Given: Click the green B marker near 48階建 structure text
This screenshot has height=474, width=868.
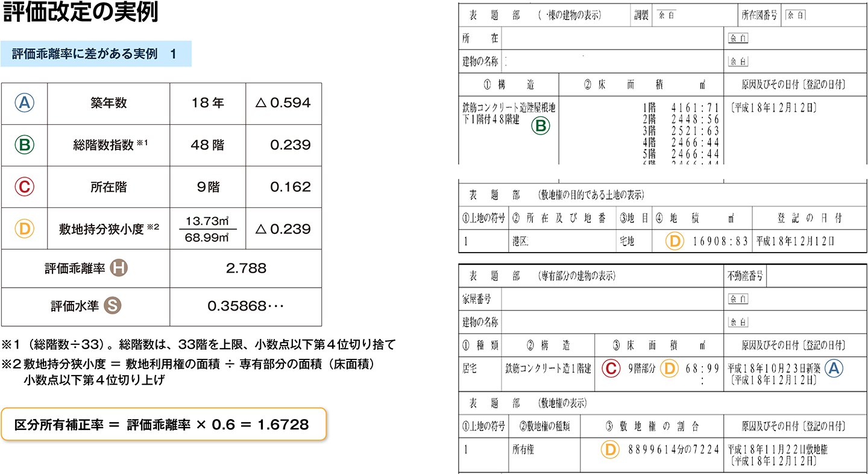Looking at the screenshot, I should coord(540,126).
